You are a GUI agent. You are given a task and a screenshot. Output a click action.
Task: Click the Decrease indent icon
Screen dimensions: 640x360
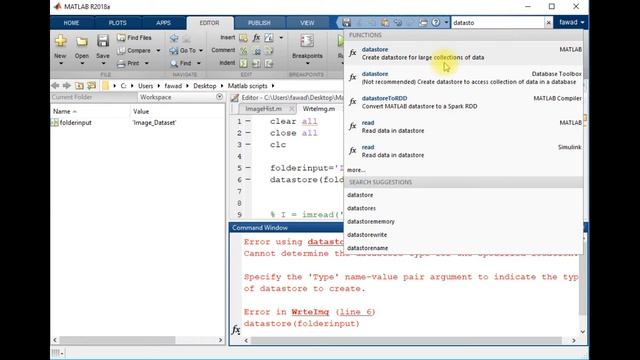[x=269, y=63]
